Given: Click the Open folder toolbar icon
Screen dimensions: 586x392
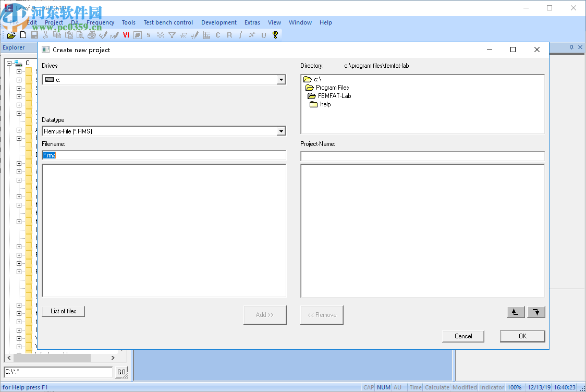Looking at the screenshot, I should coord(11,35).
